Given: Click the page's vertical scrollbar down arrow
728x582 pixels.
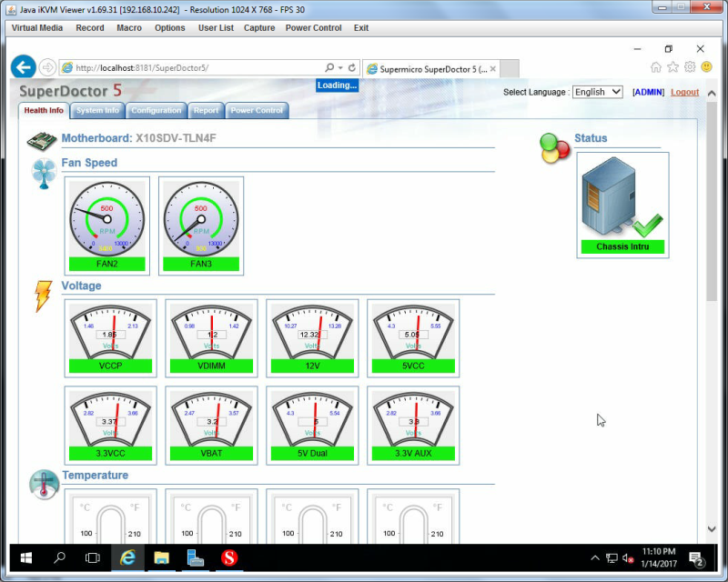Looking at the screenshot, I should click(712, 528).
